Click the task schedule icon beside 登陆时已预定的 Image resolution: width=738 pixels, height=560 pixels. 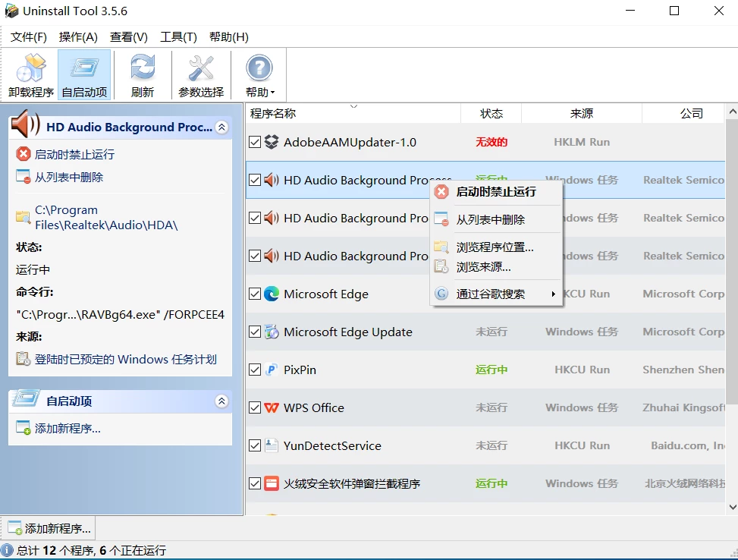[23, 359]
